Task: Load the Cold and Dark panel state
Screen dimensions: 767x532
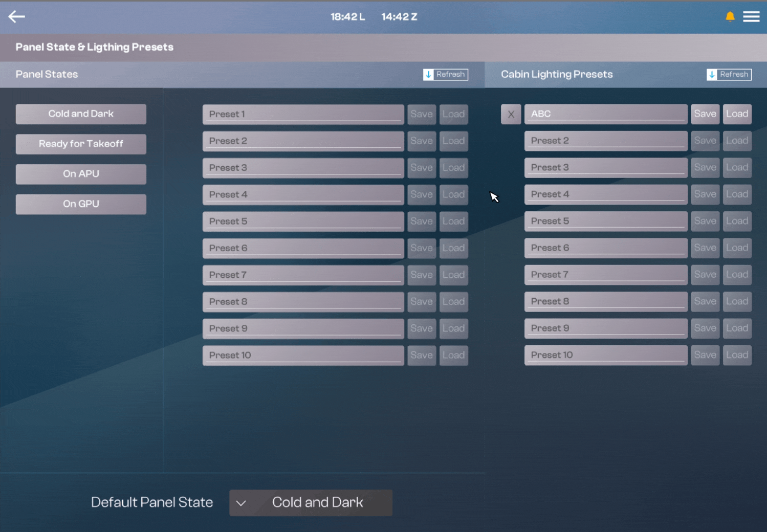Action: [x=81, y=114]
